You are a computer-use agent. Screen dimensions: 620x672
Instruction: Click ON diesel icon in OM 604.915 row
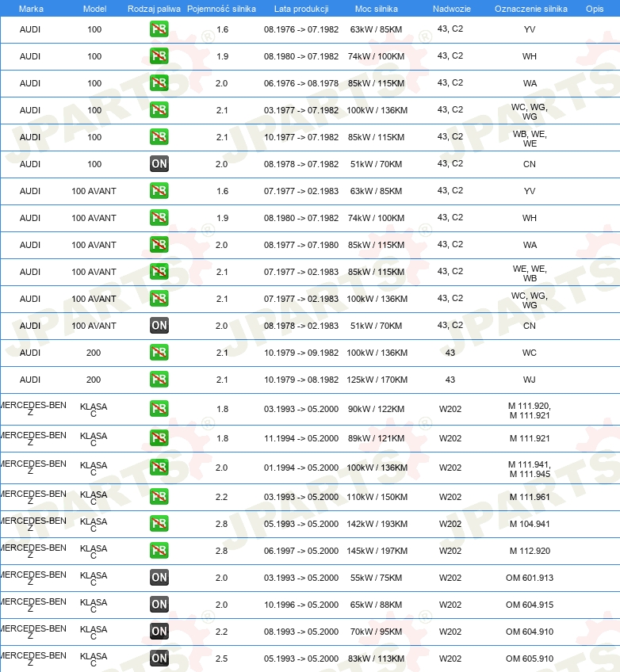159,605
